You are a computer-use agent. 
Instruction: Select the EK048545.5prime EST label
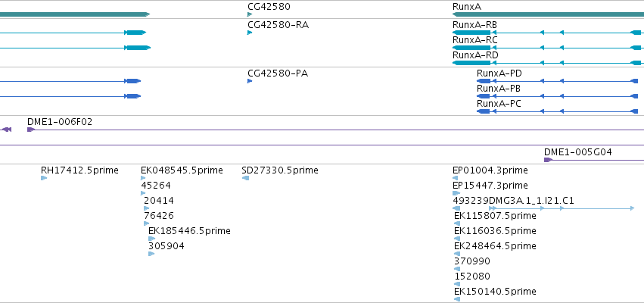(182, 170)
